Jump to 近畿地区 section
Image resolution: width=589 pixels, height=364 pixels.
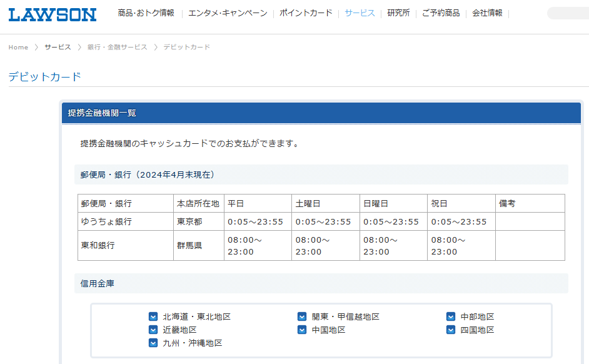[180, 330]
